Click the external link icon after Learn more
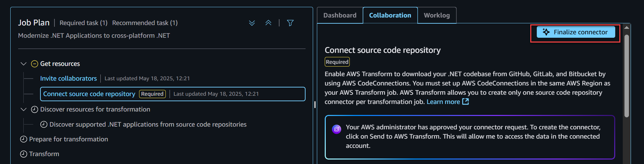The height and width of the screenshot is (164, 644). [x=466, y=102]
